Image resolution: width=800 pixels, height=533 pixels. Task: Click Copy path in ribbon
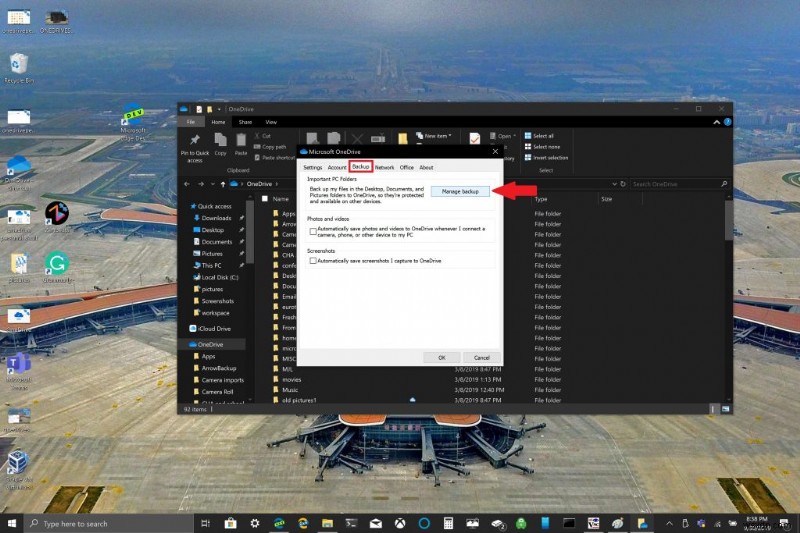tap(270, 147)
